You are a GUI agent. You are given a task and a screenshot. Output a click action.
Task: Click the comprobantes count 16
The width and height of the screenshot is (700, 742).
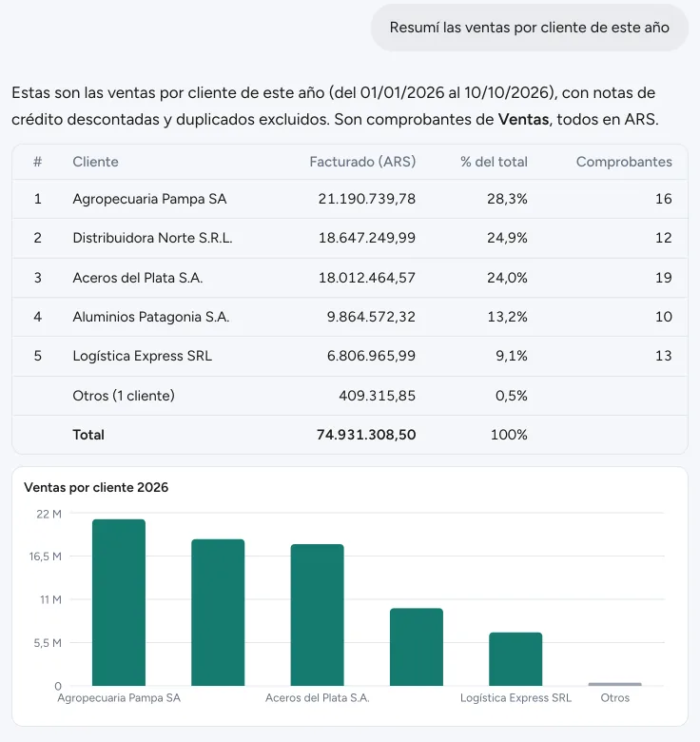point(664,199)
